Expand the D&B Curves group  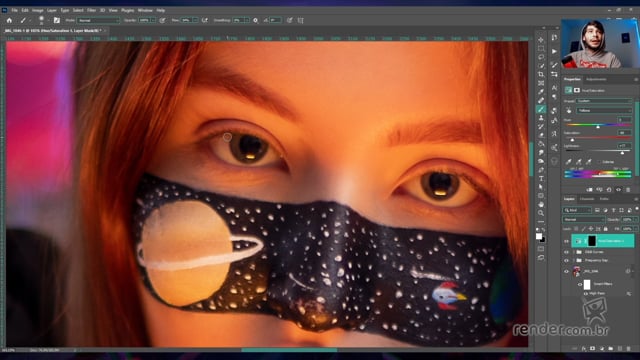573,252
